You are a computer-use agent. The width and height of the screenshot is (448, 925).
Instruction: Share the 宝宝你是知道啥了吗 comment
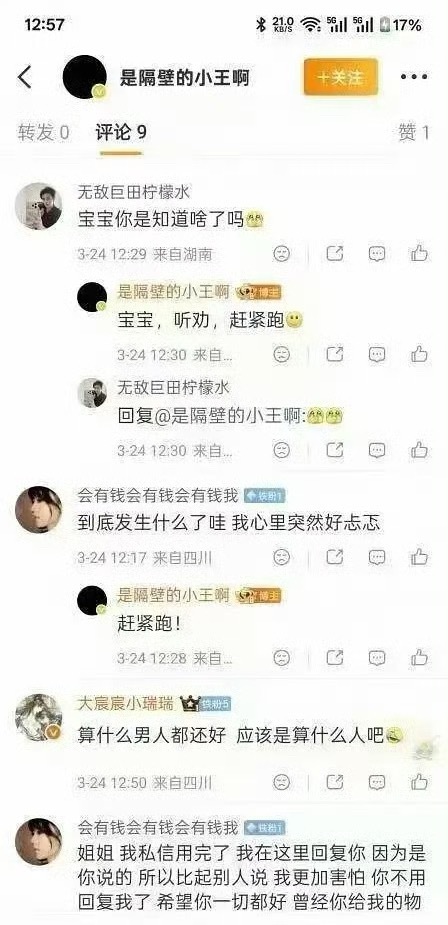tap(335, 254)
